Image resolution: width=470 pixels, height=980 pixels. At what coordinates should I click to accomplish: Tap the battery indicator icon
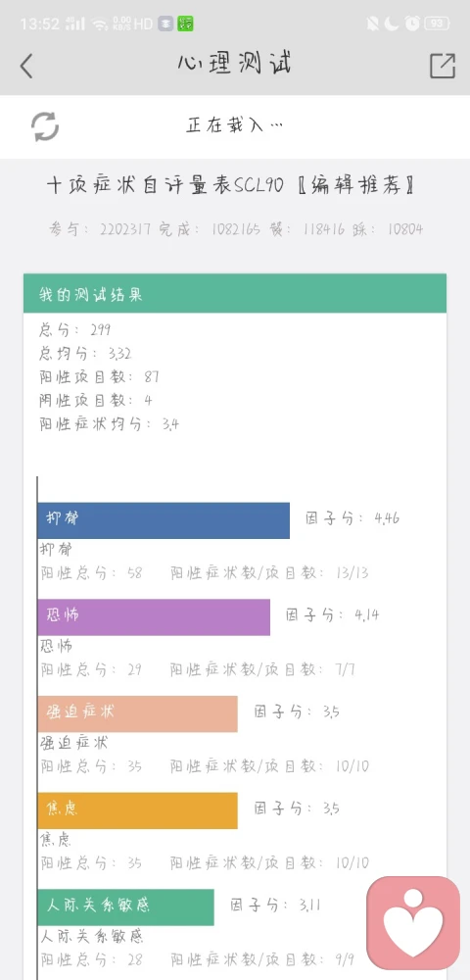point(437,24)
